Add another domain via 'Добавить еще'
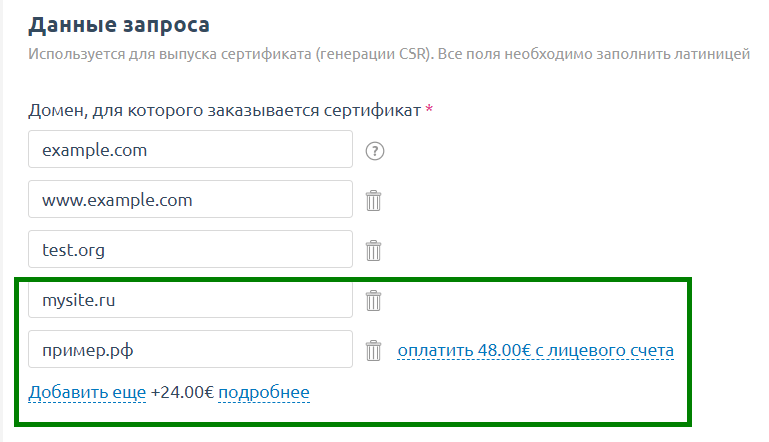The width and height of the screenshot is (769, 442). pyautogui.click(x=87, y=392)
